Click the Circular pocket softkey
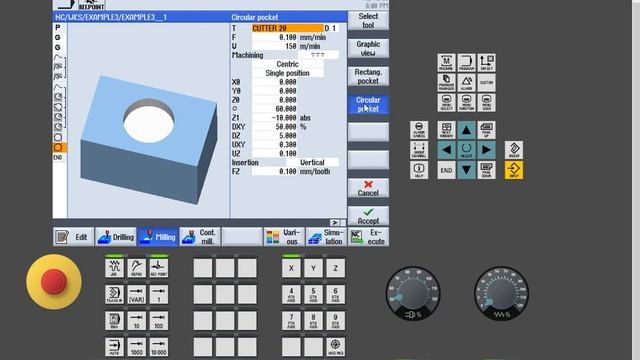 (368, 104)
